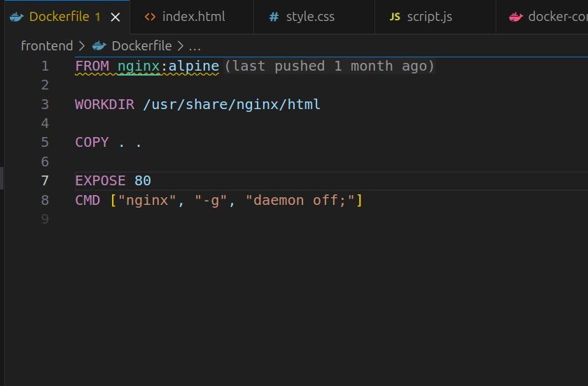Click the nginx image name in FROM line
This screenshot has height=386, width=588.
[x=139, y=66]
